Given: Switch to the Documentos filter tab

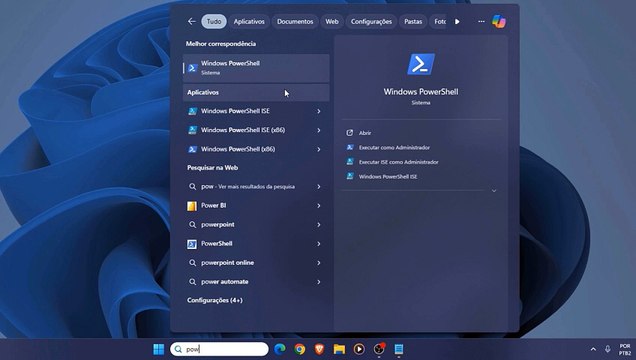Looking at the screenshot, I should tap(295, 21).
